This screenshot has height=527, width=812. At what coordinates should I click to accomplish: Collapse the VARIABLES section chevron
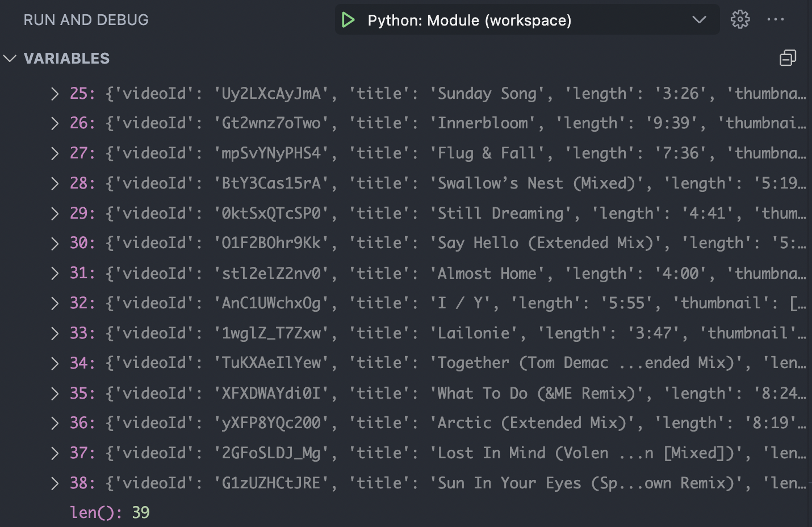[x=10, y=58]
